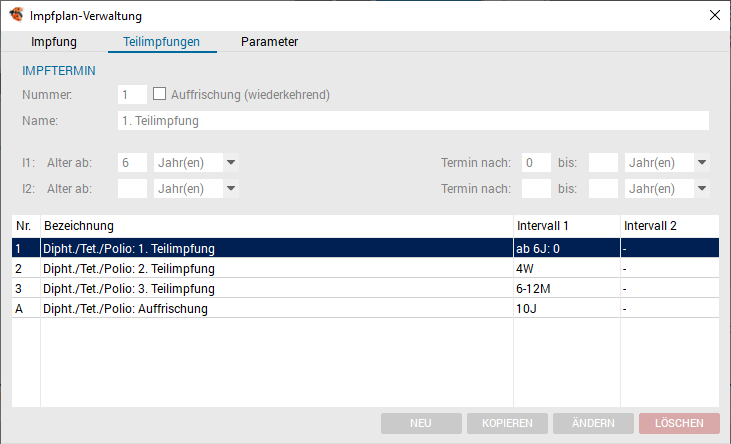This screenshot has width=731, height=444.
Task: Close the Impfplan-Verwaltung dialog window
Action: (715, 15)
